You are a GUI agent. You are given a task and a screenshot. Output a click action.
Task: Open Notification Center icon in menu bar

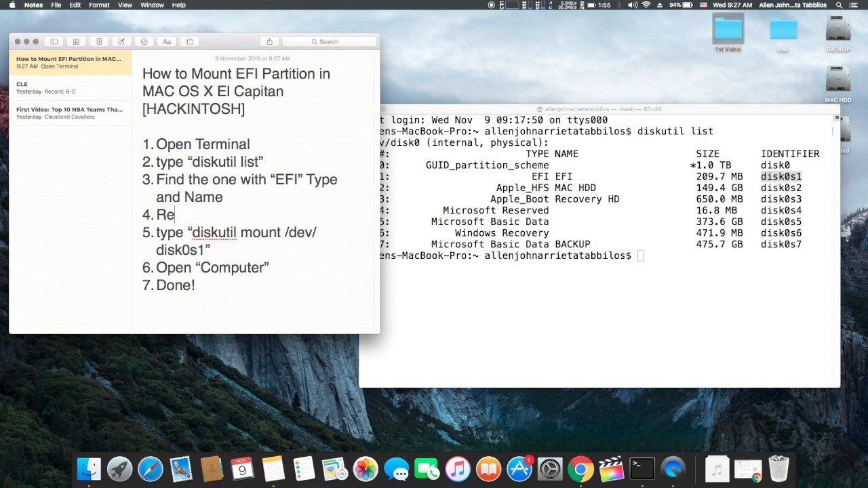[854, 5]
